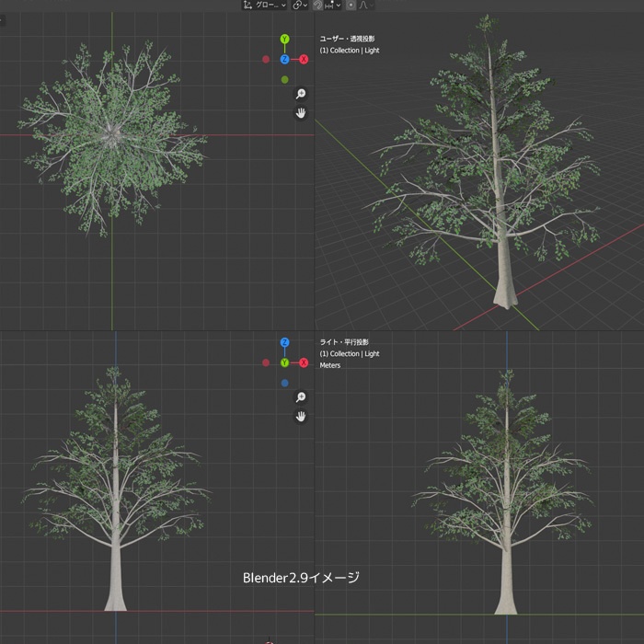This screenshot has width=644, height=644.
Task: Open the proportional editing falloff curve menu
Action: pyautogui.click(x=365, y=5)
